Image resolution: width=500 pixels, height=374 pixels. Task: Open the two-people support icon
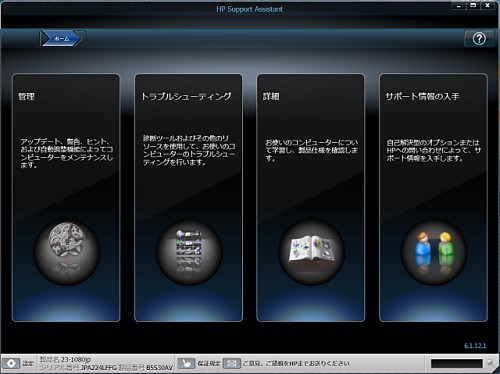tap(434, 252)
